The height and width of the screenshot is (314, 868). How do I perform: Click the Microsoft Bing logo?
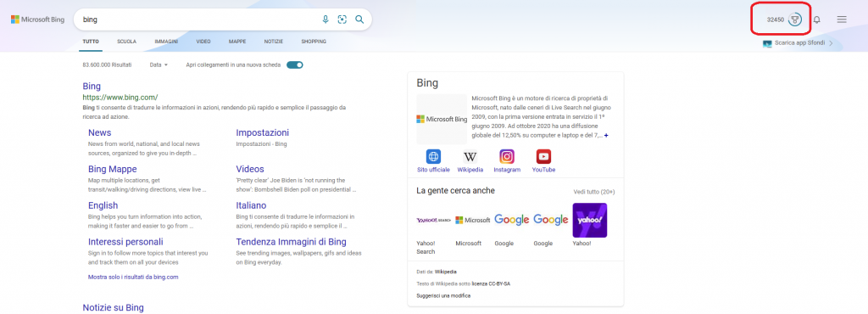pyautogui.click(x=37, y=20)
